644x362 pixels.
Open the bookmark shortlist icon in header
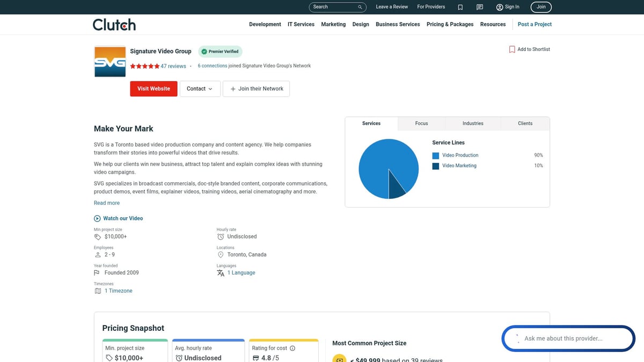460,7
